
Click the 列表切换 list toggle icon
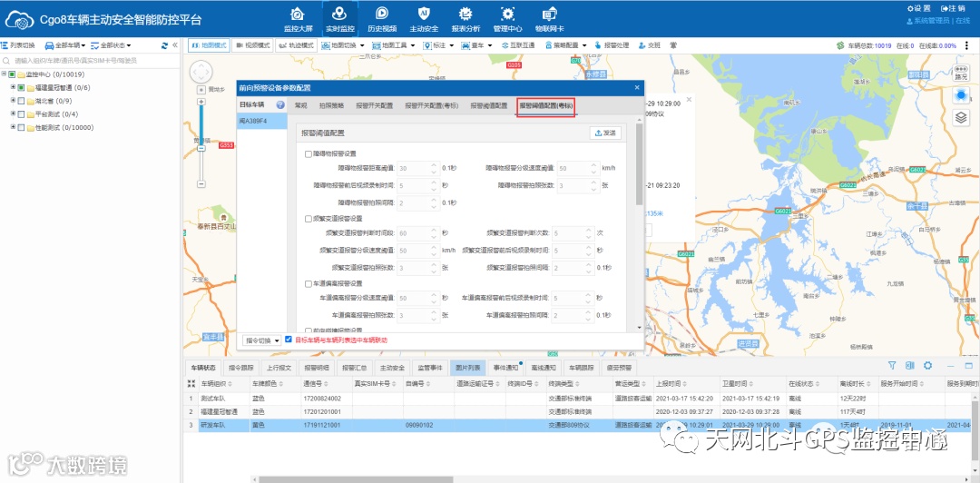[x=5, y=45]
